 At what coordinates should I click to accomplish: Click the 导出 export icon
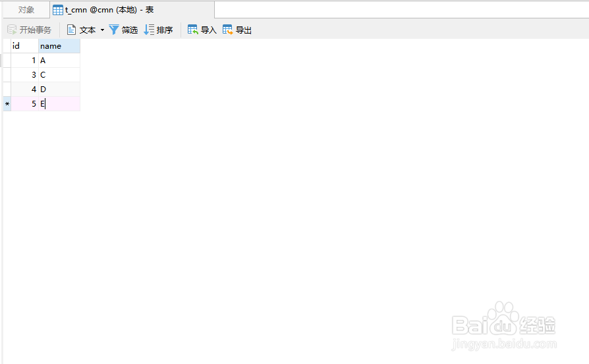tap(228, 30)
